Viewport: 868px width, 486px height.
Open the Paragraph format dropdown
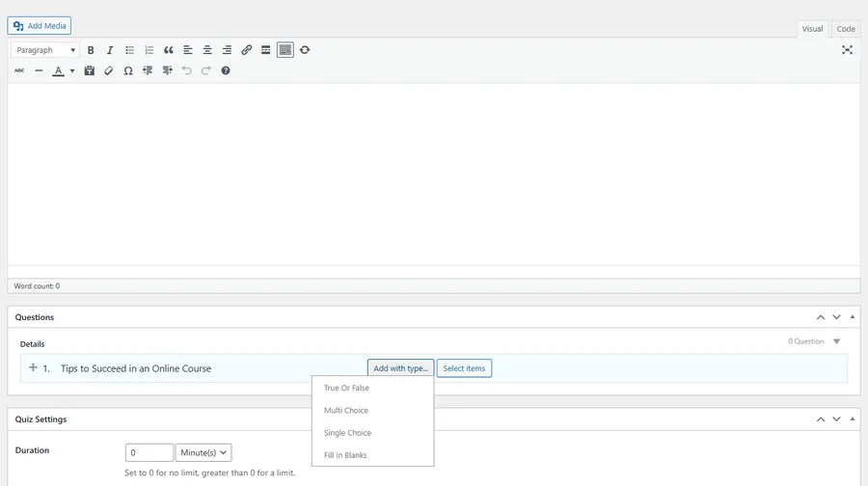click(45, 50)
